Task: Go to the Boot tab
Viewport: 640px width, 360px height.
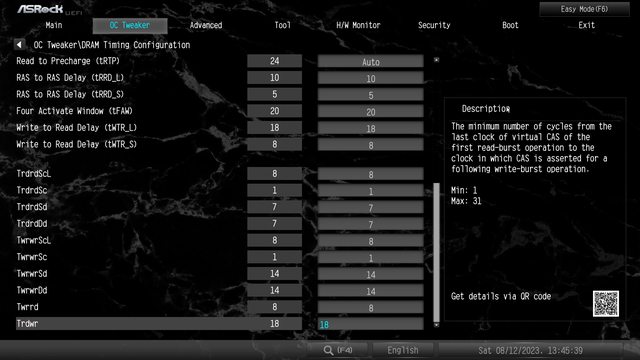Action: (510, 25)
